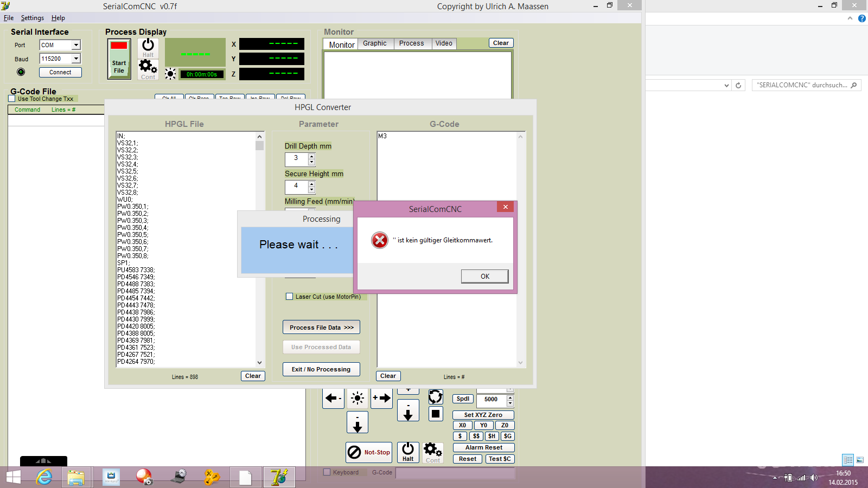Click the Halt power icon in Process Display

click(148, 47)
